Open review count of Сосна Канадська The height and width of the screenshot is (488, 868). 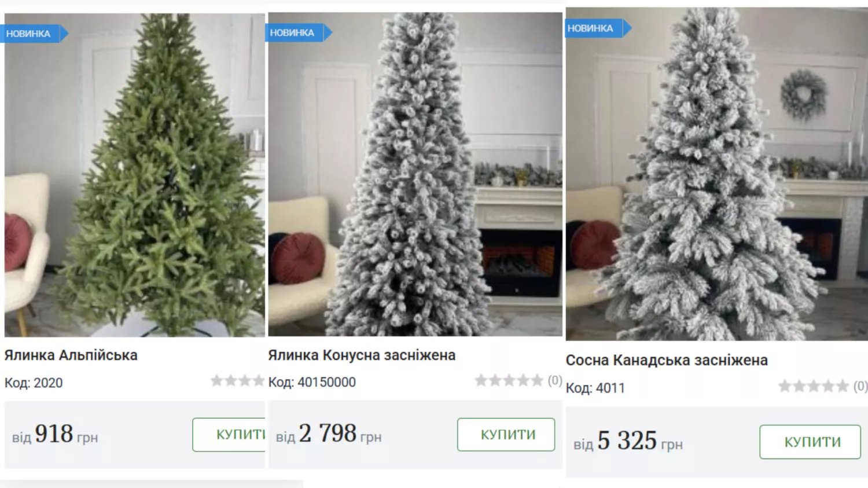click(x=860, y=386)
